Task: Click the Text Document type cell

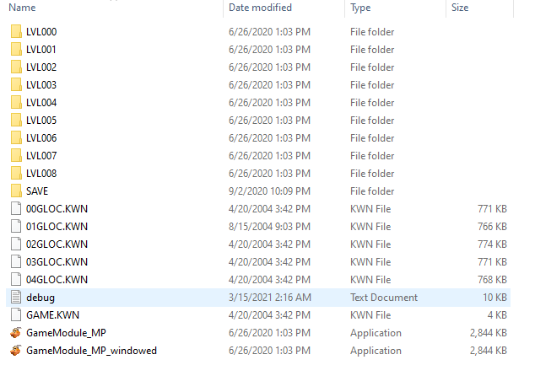Action: (384, 298)
